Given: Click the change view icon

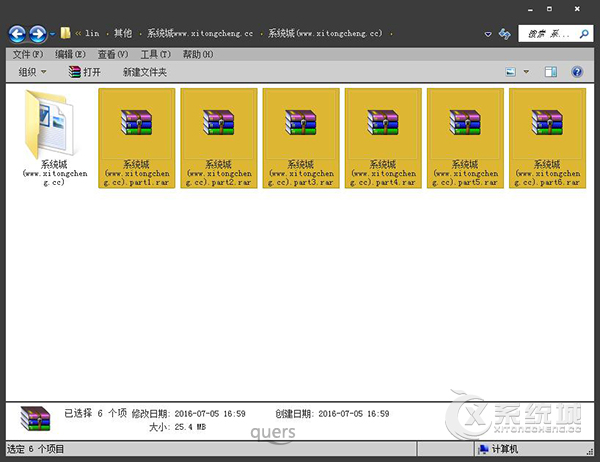Looking at the screenshot, I should pyautogui.click(x=510, y=72).
